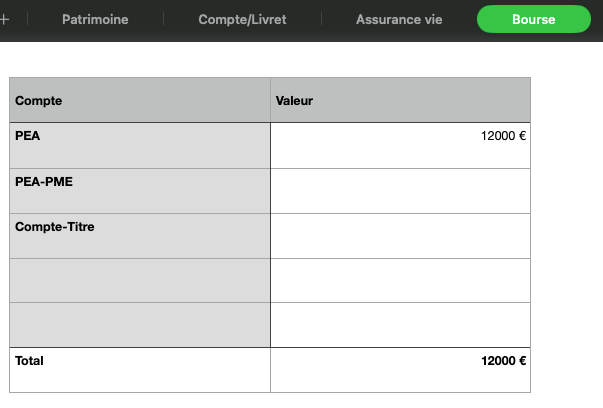Image resolution: width=603 pixels, height=408 pixels.
Task: Select the first blank account label cell
Action: tap(140, 281)
